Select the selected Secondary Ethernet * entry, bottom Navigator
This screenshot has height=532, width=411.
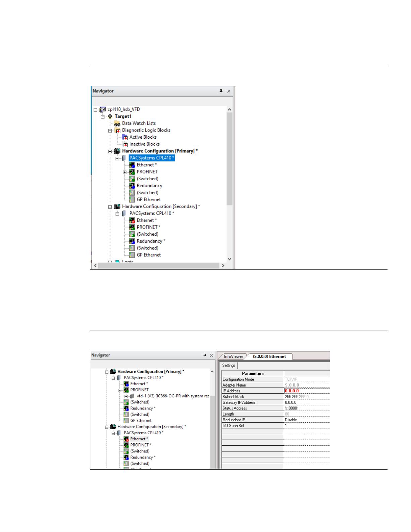[x=139, y=439]
